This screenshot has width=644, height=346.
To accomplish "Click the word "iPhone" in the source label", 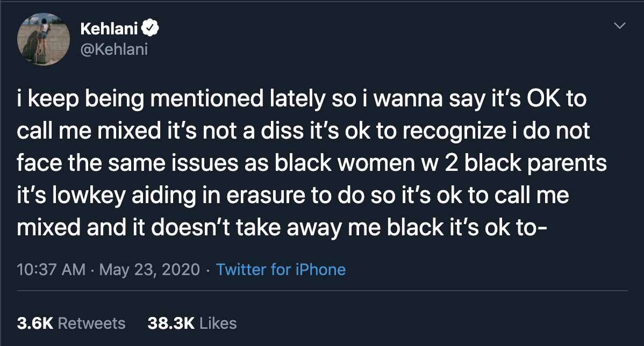I will tap(320, 269).
